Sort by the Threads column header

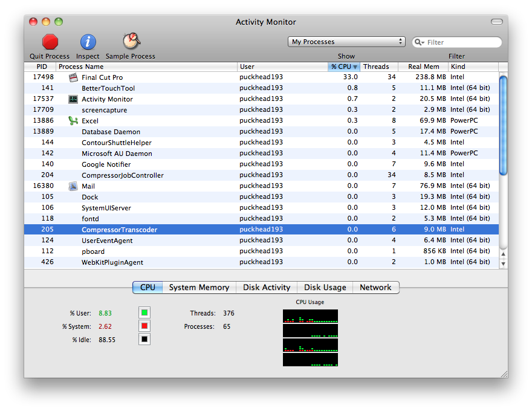point(378,66)
